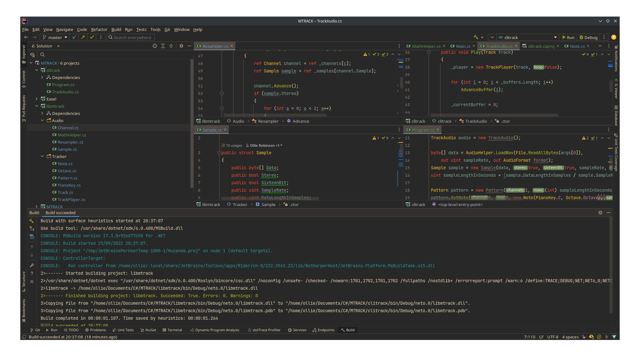Click the Resampler breadcrumb above Sample.cs
The width and height of the screenshot is (640, 364).
tap(268, 121)
